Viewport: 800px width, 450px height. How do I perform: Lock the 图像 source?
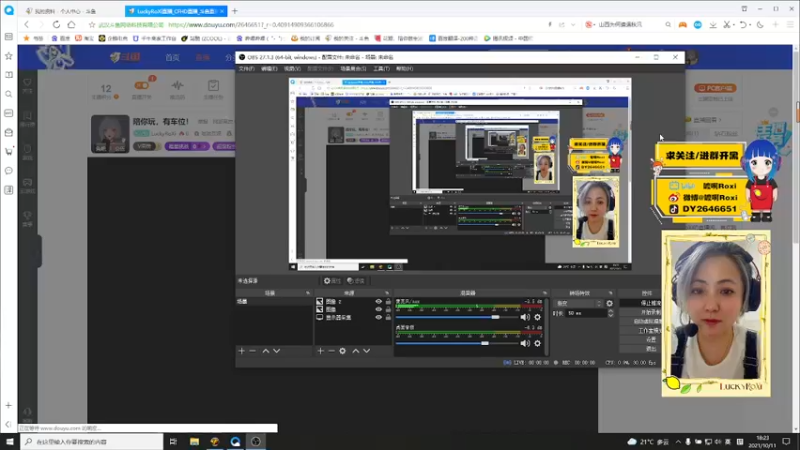pos(388,309)
